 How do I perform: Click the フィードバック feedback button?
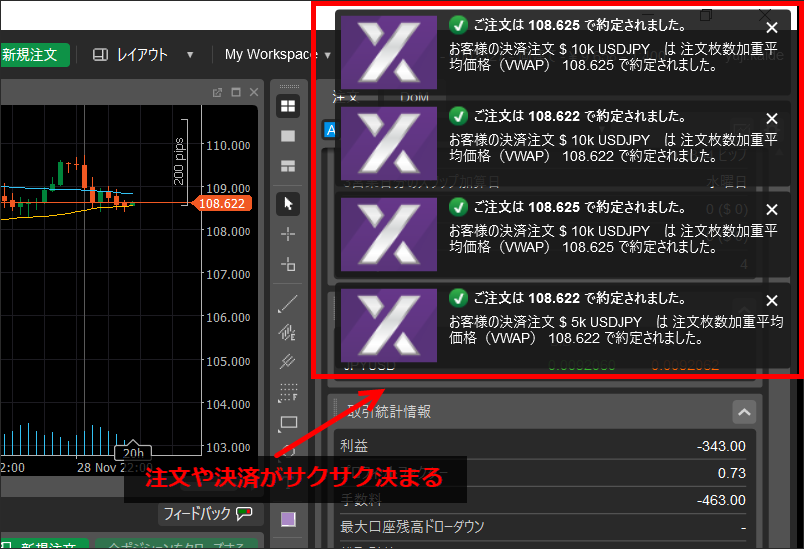coord(205,514)
